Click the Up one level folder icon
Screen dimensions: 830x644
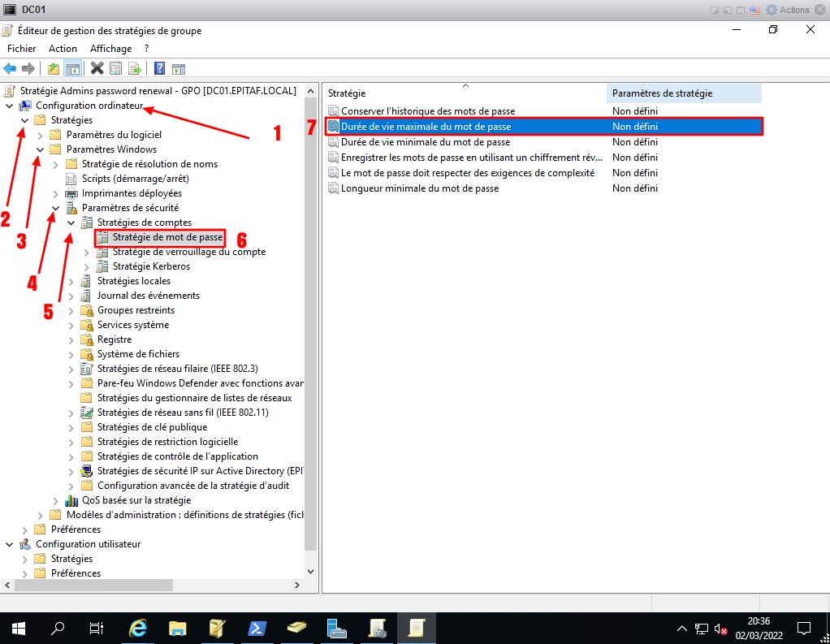pos(54,68)
